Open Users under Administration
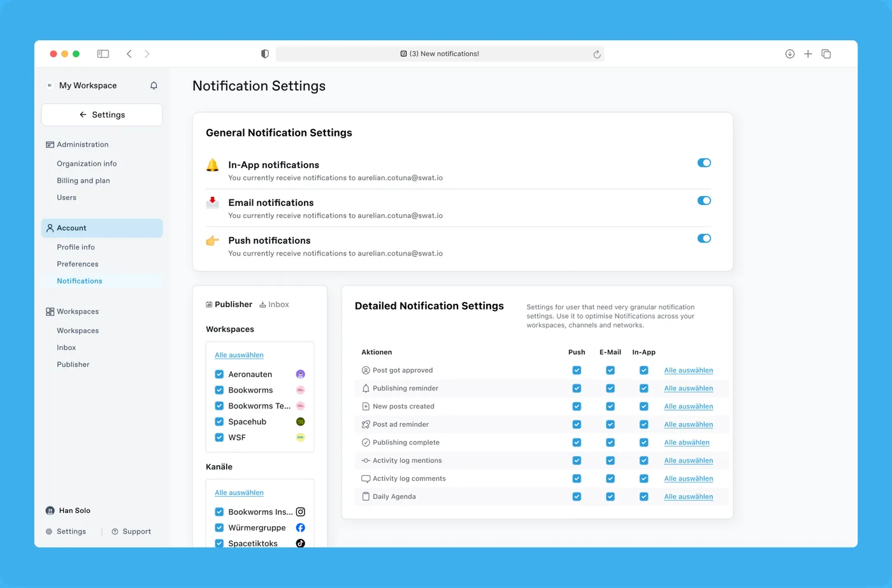The height and width of the screenshot is (588, 892). point(66,197)
